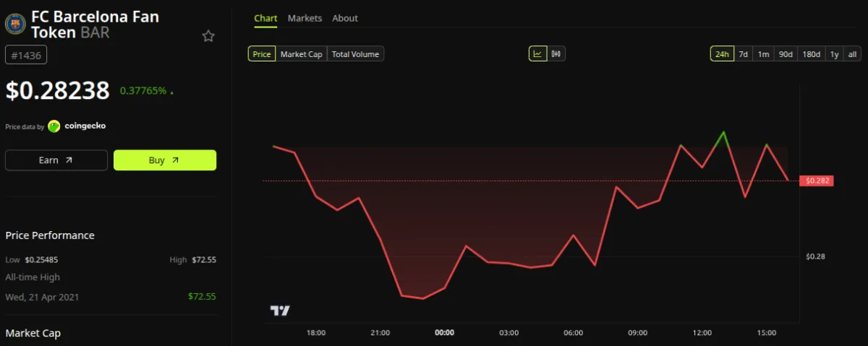
Task: Open the About tab
Action: (345, 18)
